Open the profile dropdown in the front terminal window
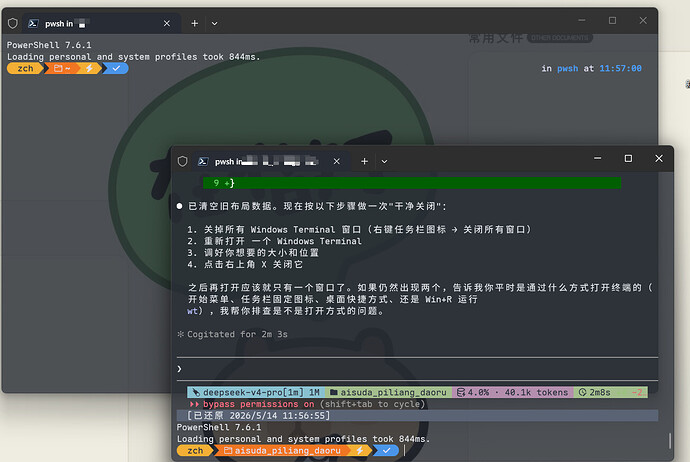Viewport: 690px width, 462px height. pos(384,161)
